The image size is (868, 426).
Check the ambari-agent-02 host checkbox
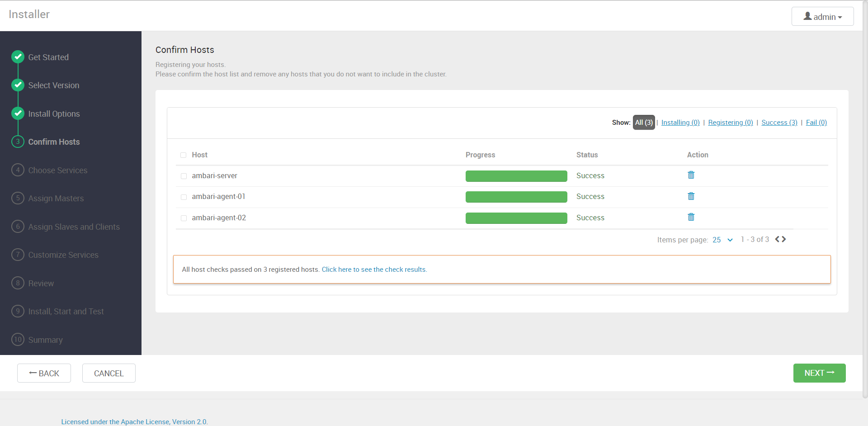pos(184,218)
